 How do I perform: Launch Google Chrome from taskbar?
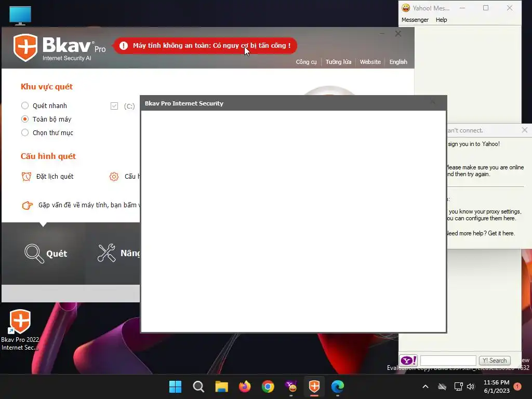point(268,387)
